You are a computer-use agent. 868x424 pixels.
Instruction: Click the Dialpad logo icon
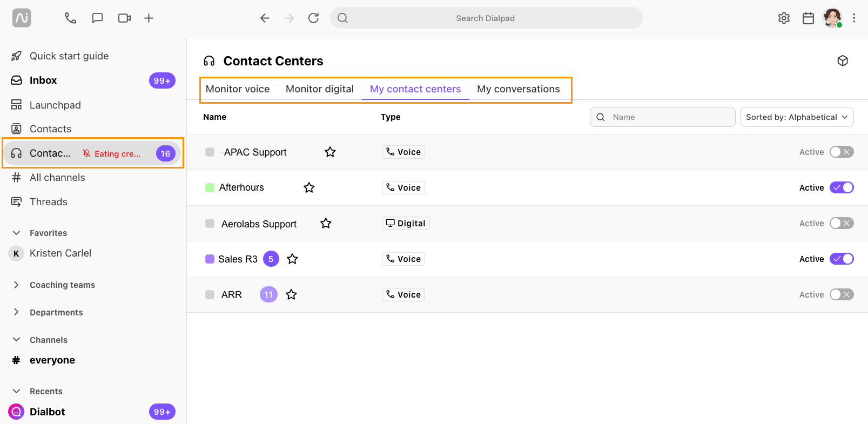(22, 18)
